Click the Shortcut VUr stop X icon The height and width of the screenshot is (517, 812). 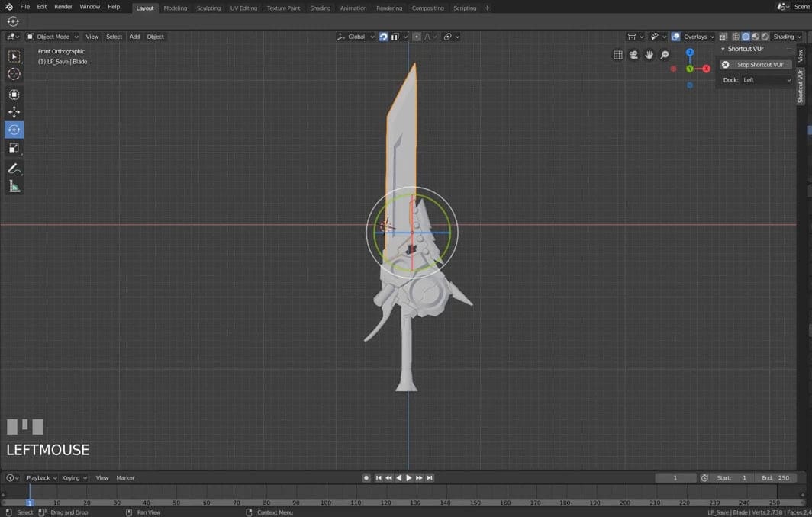pyautogui.click(x=726, y=65)
